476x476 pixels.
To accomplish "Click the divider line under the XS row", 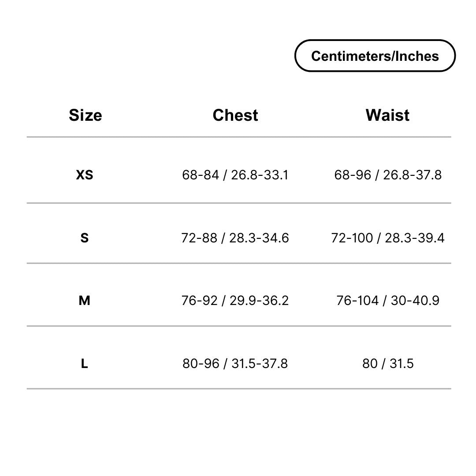I will click(239, 203).
